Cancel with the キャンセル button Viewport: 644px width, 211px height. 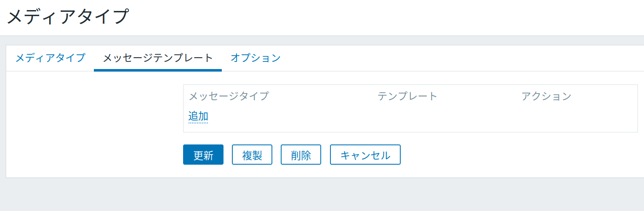(365, 155)
